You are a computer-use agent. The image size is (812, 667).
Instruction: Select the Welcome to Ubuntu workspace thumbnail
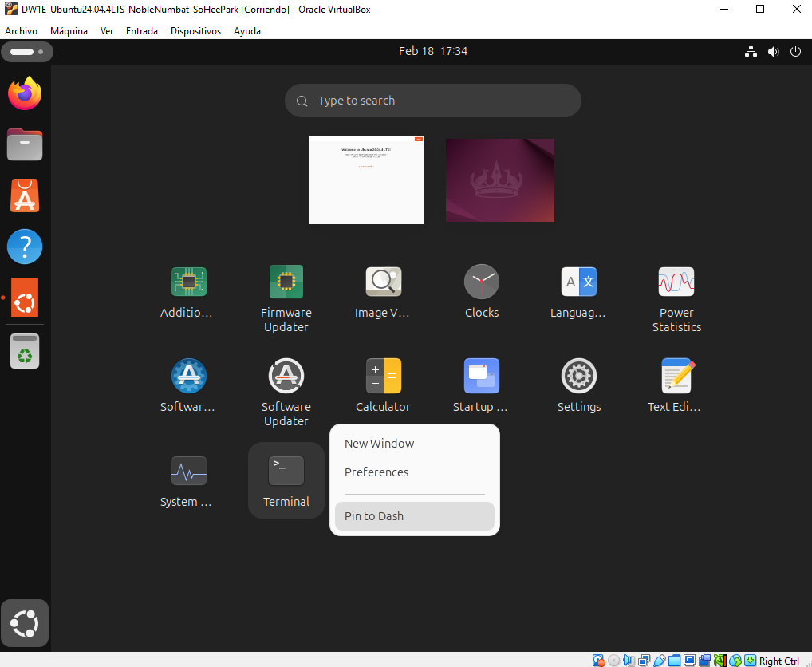coord(366,180)
